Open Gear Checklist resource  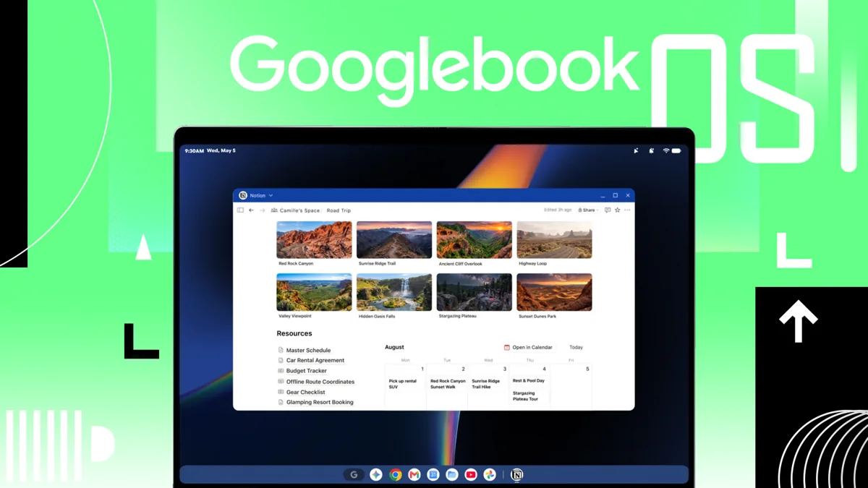pos(306,393)
